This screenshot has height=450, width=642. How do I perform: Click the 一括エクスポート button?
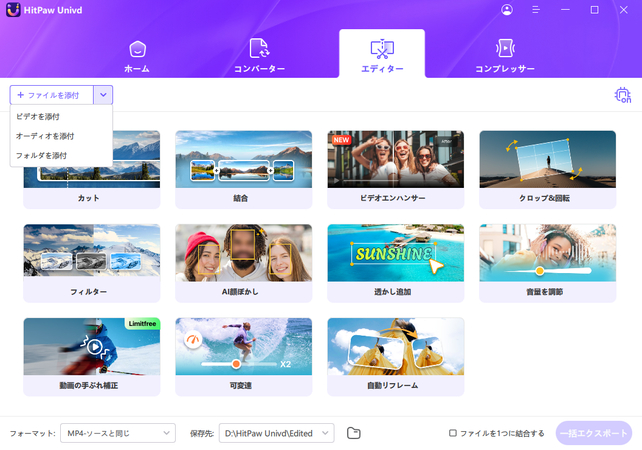(594, 433)
